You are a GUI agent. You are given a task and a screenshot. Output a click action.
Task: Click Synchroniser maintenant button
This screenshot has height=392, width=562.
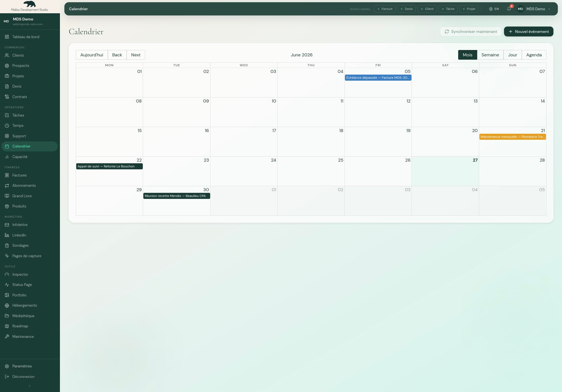(x=471, y=31)
